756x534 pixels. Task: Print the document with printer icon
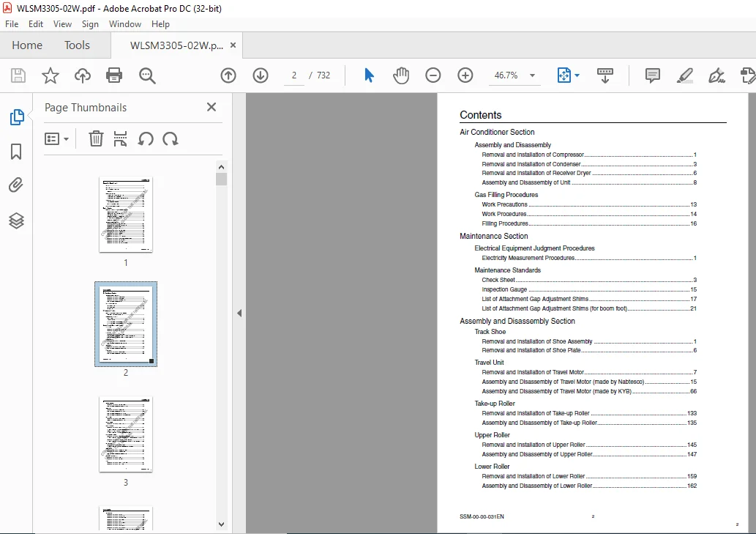coord(114,75)
